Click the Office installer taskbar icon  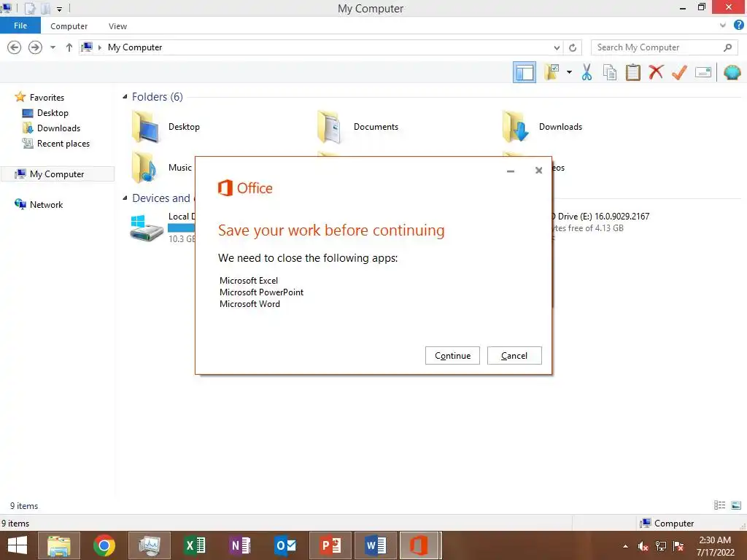click(419, 545)
